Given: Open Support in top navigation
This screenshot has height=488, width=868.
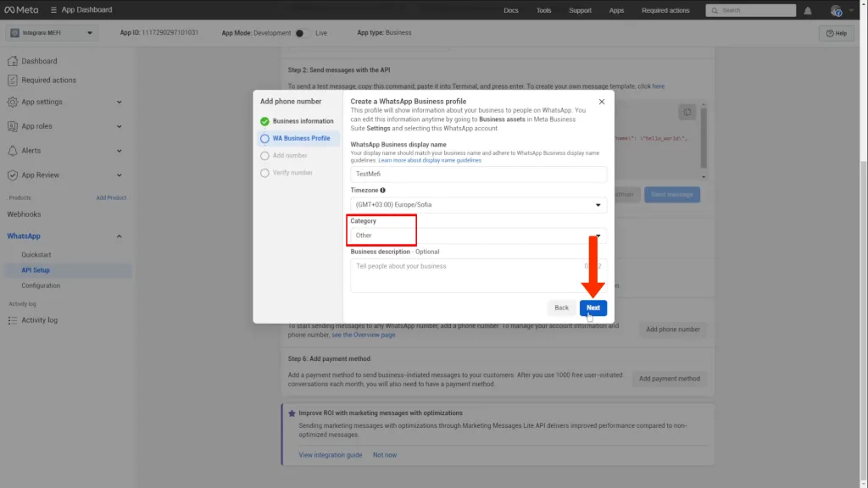Looking at the screenshot, I should pyautogui.click(x=580, y=10).
